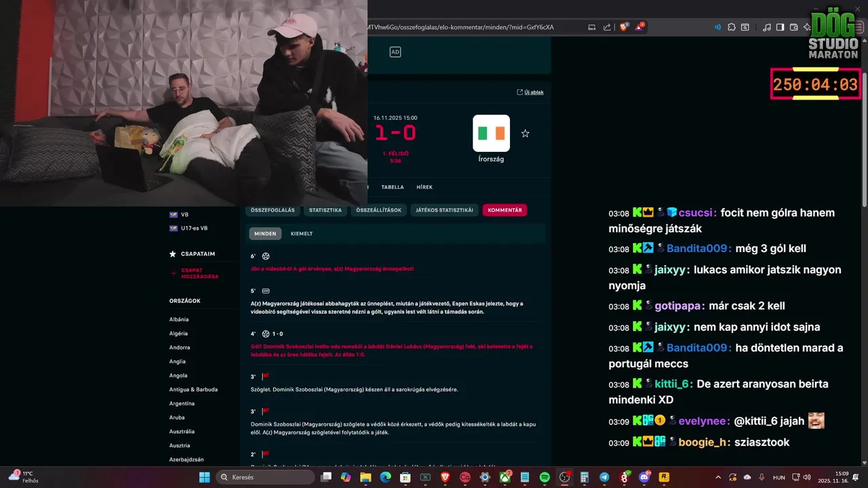Open the ÖSSZEÁLLÍTÁSOK tab
This screenshot has height=488, width=868.
(379, 210)
